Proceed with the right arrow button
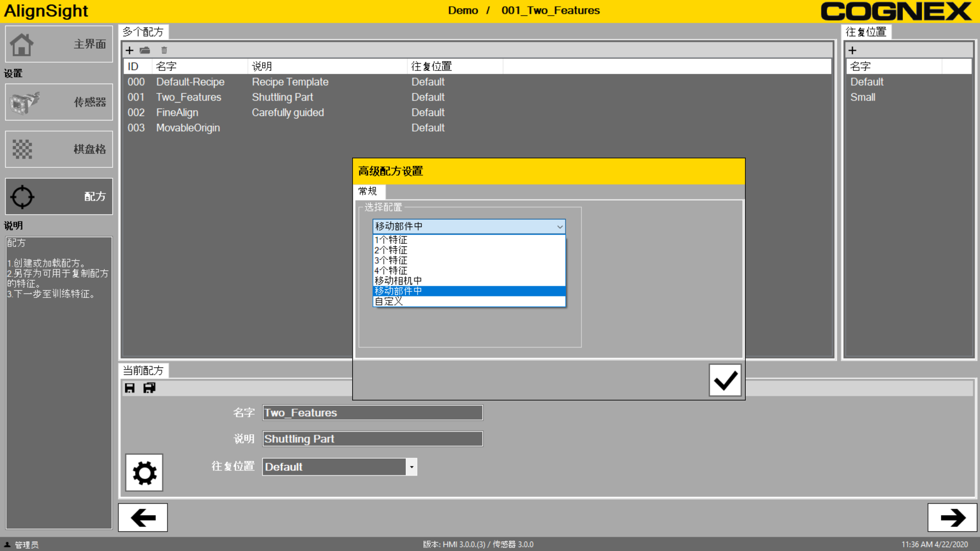This screenshot has height=551, width=980. click(x=952, y=518)
